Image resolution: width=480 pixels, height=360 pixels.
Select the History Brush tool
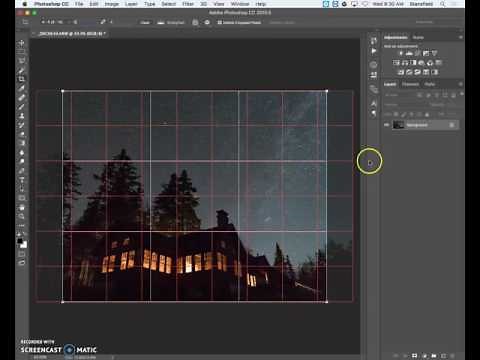pos(22,125)
